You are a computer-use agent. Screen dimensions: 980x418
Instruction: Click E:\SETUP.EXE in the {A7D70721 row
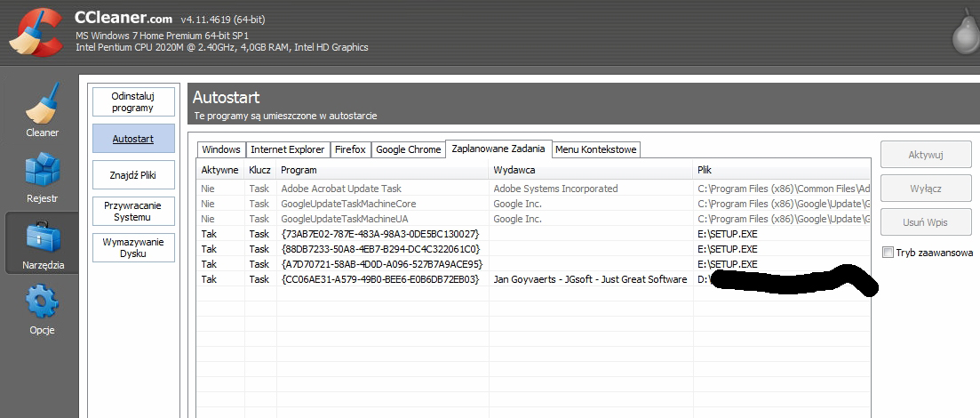click(728, 263)
